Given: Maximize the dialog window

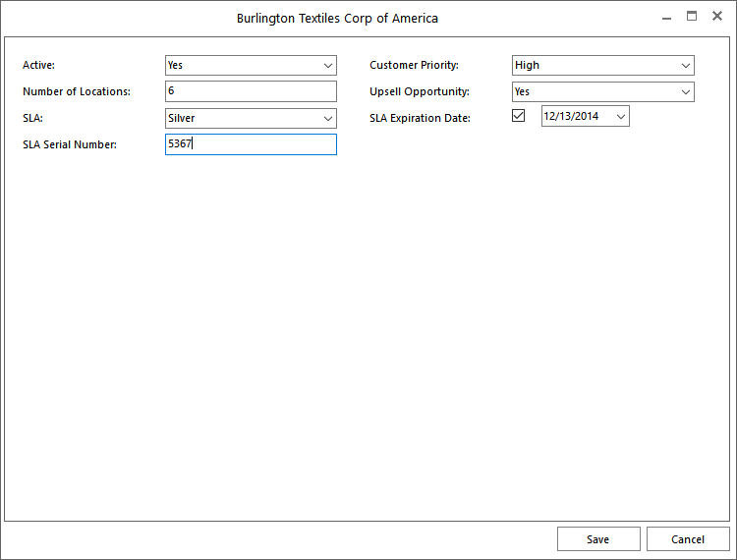Looking at the screenshot, I should [692, 17].
